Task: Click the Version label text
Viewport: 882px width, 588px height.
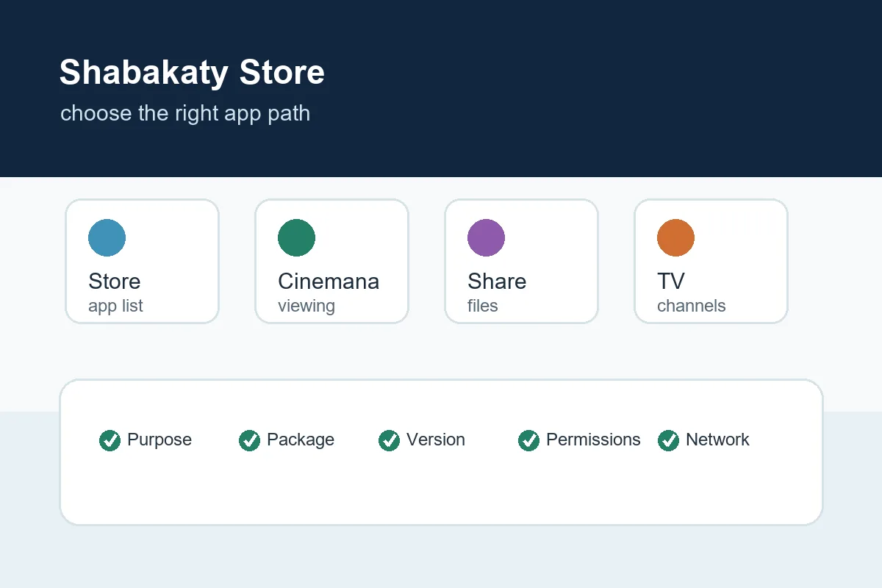Action: click(x=436, y=440)
